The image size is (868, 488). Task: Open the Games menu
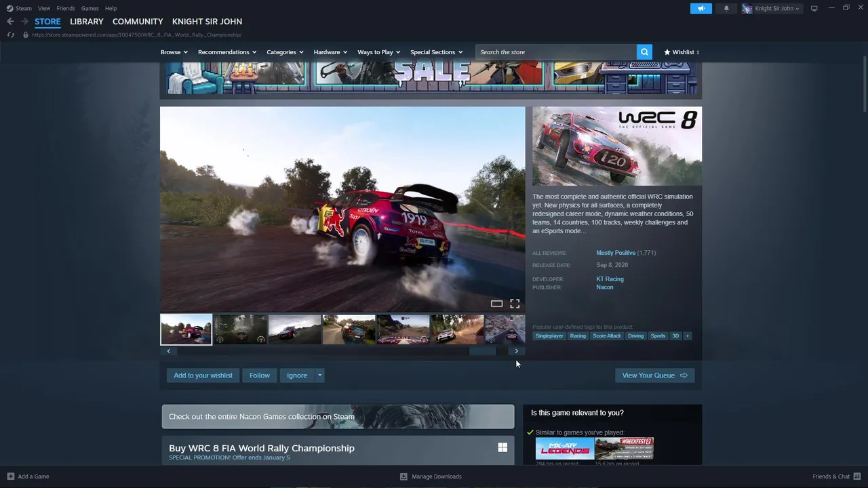(x=90, y=8)
